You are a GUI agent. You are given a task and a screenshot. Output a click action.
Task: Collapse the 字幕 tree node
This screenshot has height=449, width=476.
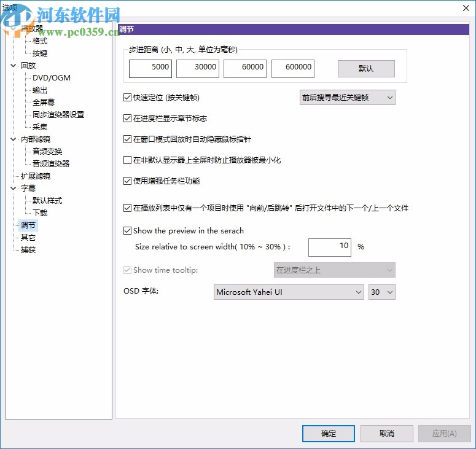click(x=13, y=188)
